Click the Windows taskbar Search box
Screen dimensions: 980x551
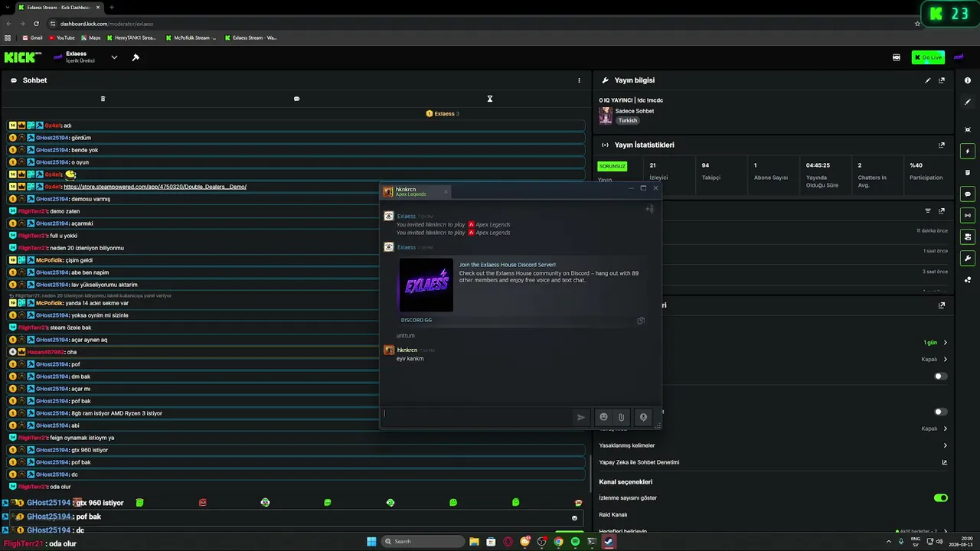click(x=423, y=542)
